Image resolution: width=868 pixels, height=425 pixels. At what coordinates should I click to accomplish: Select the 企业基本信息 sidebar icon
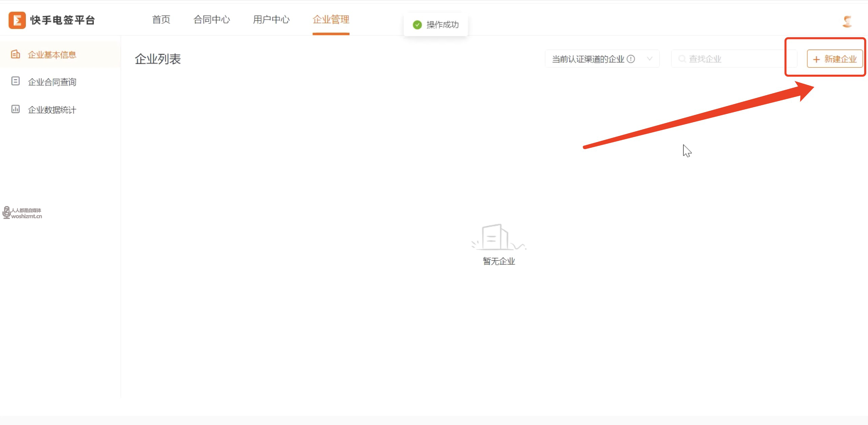point(16,54)
